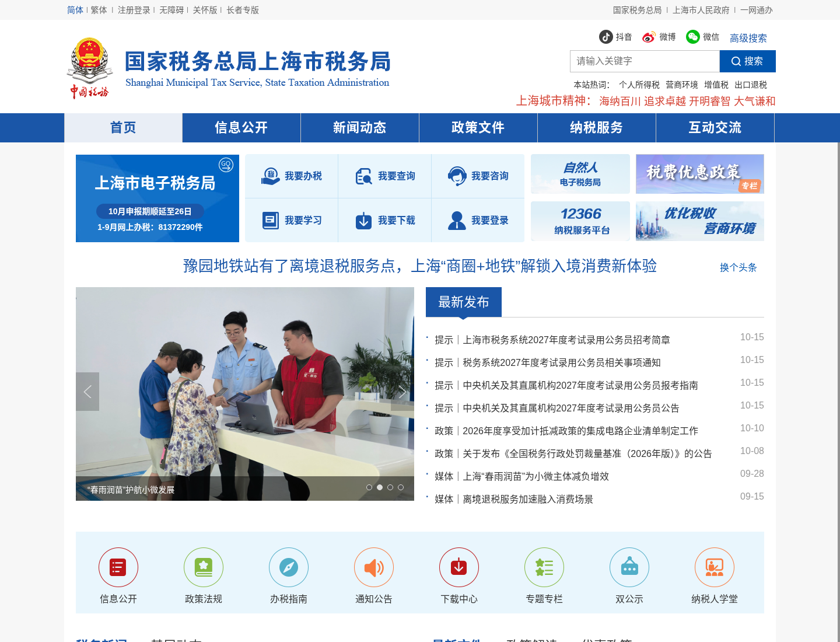Select the first carousel indicator dot
The height and width of the screenshot is (642, 840).
click(369, 487)
